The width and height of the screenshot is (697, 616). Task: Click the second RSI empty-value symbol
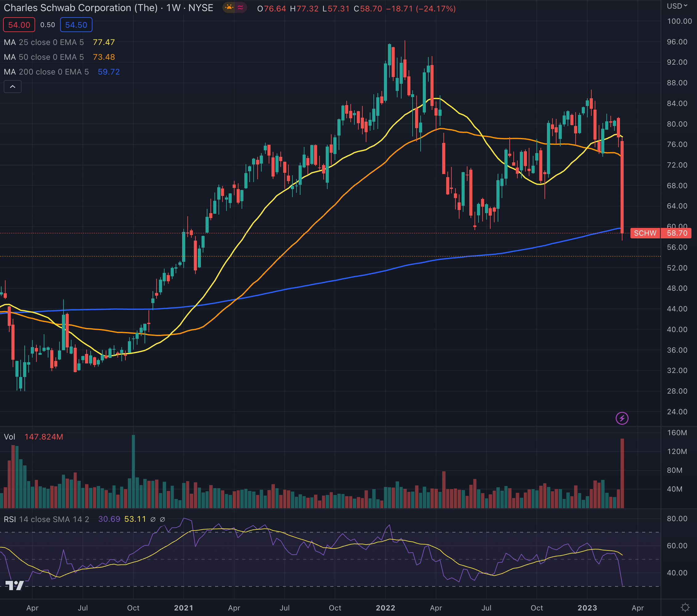point(163,519)
